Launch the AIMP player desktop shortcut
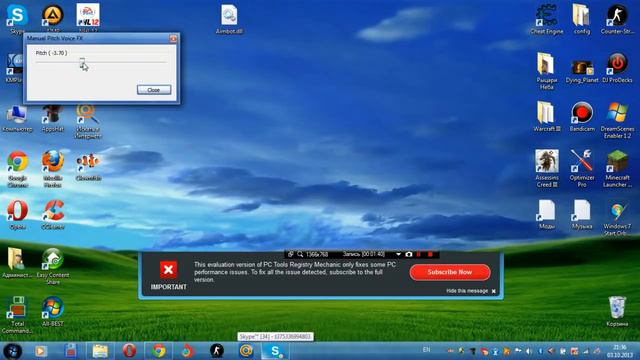Viewport: 640px width, 360px height. (x=53, y=17)
